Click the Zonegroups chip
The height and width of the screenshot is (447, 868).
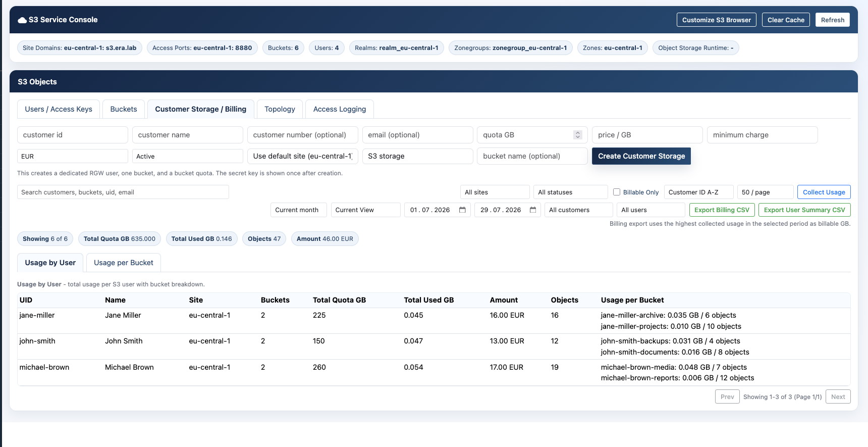point(511,48)
